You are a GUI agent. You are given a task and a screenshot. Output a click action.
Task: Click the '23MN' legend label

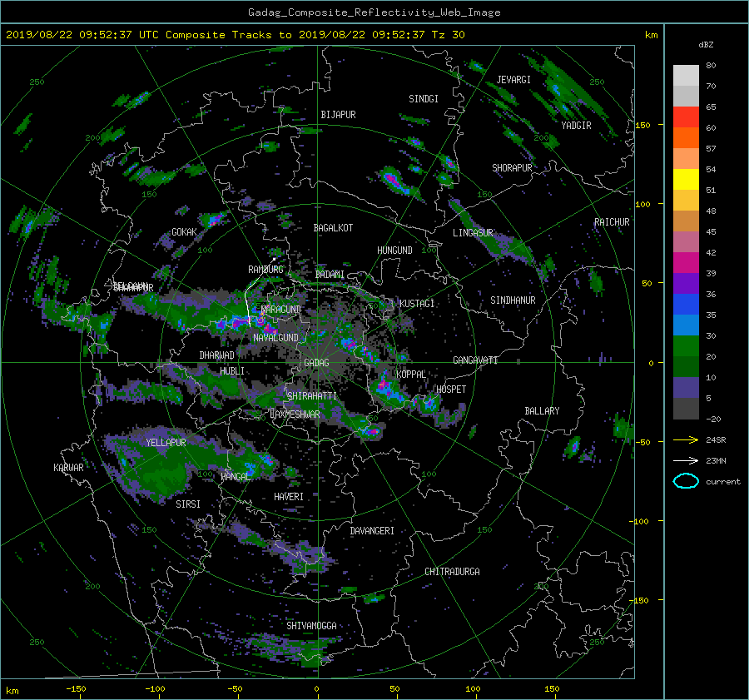(716, 461)
